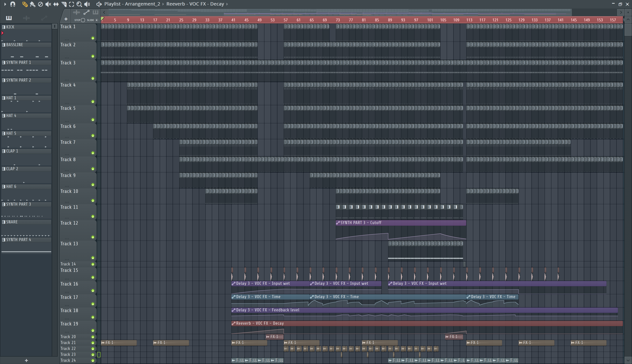Click the plus icon in the track header
Screen dimensions: 632x364
click(66, 19)
